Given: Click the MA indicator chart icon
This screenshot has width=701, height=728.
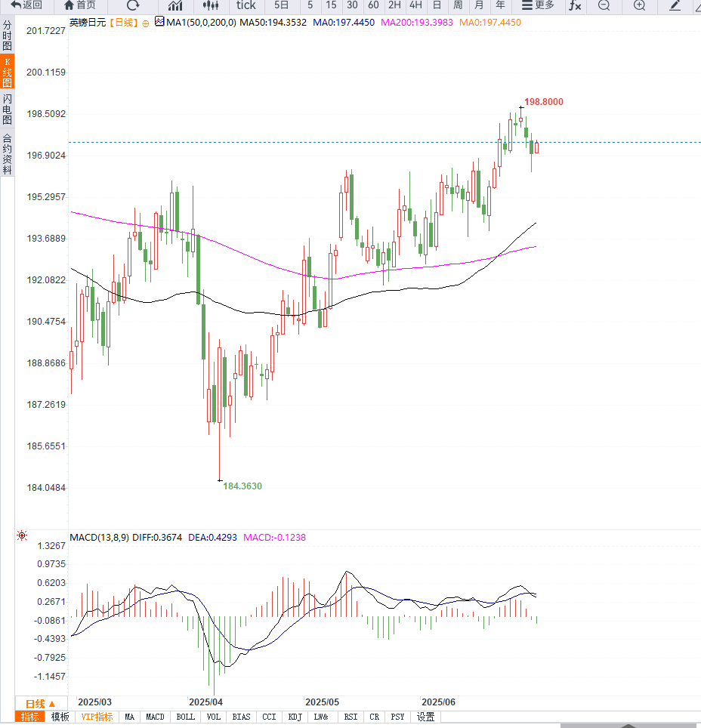Looking at the screenshot, I should coord(159,21).
